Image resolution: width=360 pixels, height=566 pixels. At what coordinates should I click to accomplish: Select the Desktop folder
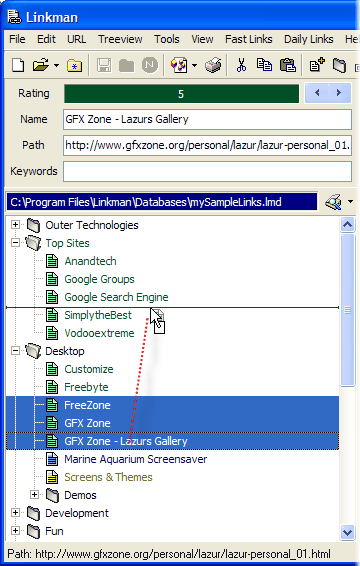(x=65, y=351)
